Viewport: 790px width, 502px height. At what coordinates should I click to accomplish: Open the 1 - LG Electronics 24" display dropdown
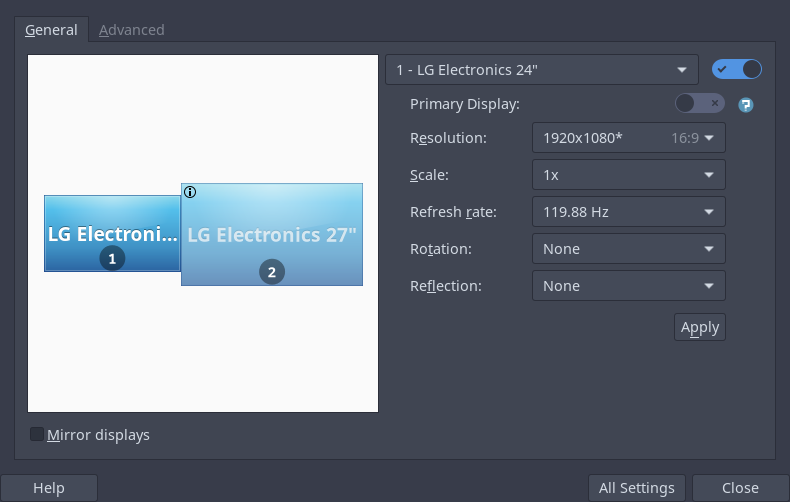coord(542,70)
